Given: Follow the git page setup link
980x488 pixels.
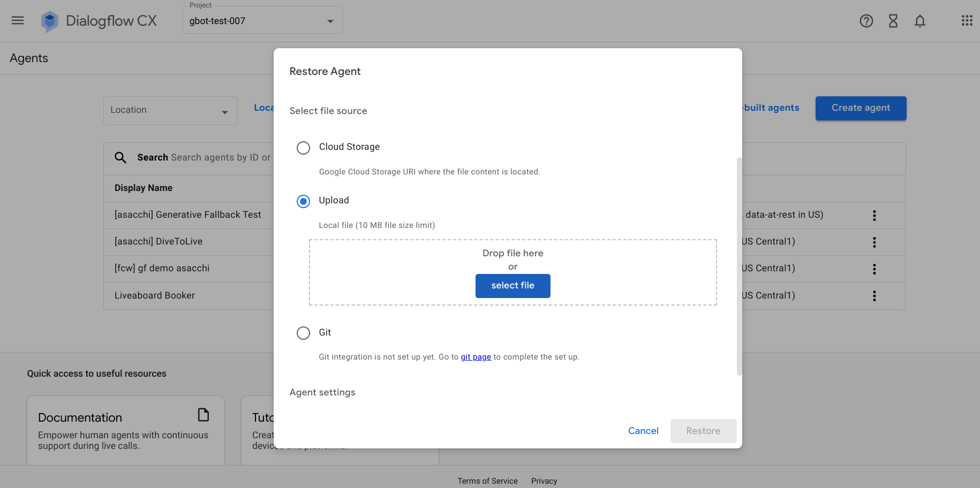Looking at the screenshot, I should pyautogui.click(x=476, y=356).
